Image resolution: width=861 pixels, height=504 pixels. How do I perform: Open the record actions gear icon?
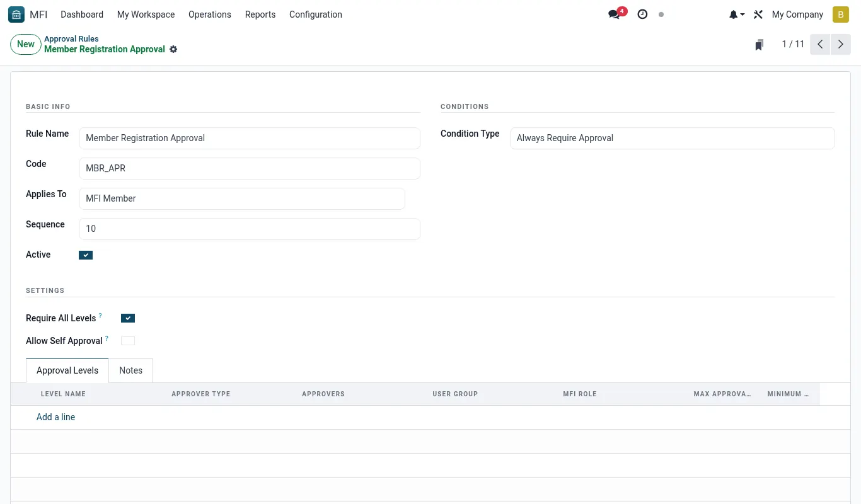[173, 49]
